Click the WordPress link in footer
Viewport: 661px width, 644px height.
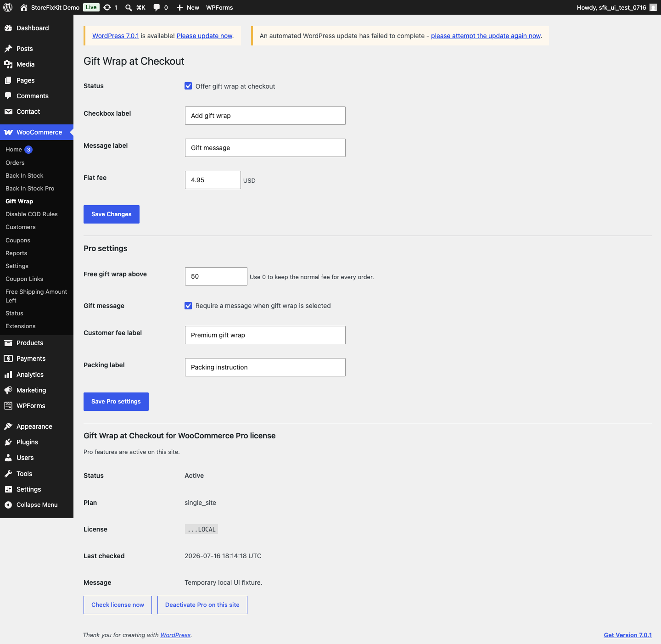(x=175, y=635)
